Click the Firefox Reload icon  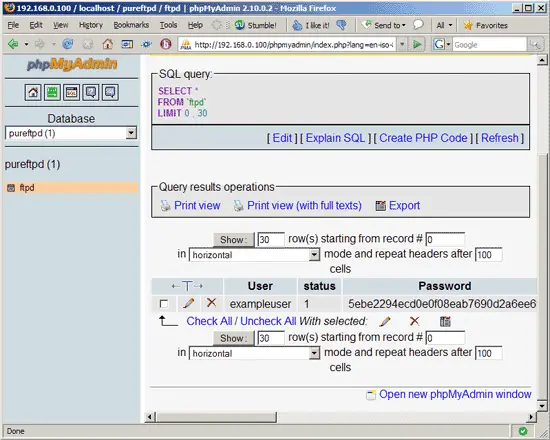[68, 44]
